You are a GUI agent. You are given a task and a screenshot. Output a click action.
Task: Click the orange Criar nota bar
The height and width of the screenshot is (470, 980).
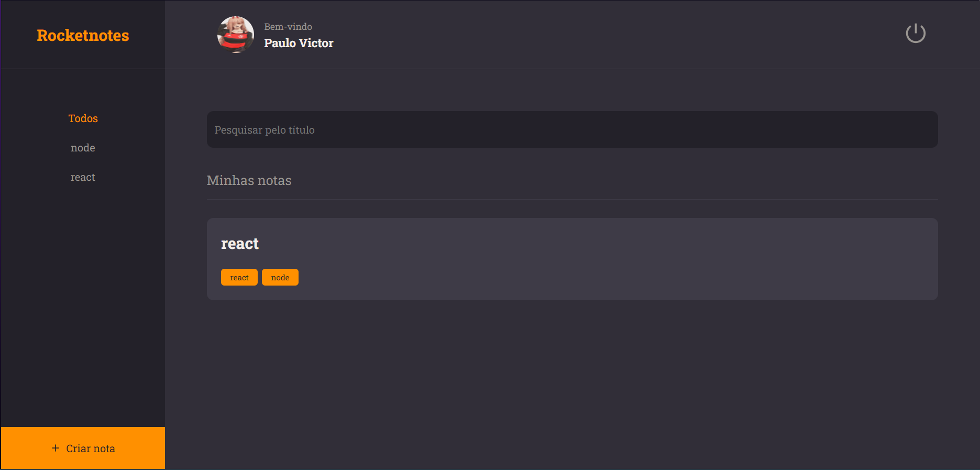[x=83, y=448]
